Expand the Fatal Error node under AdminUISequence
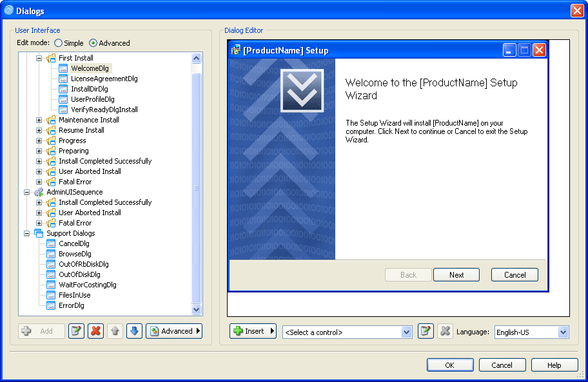The image size is (588, 382). click(x=39, y=223)
